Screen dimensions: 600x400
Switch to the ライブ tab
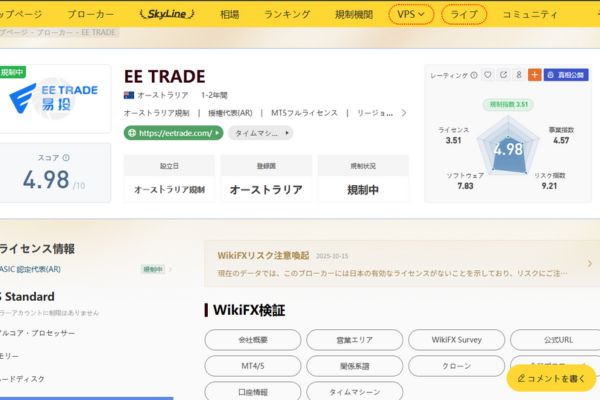pos(463,15)
